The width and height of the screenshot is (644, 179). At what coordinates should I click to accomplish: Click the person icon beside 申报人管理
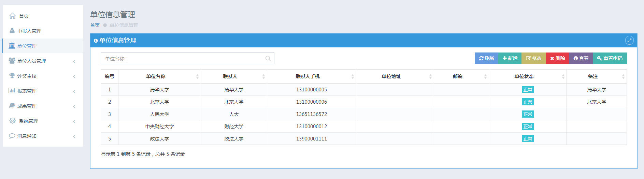click(x=12, y=31)
